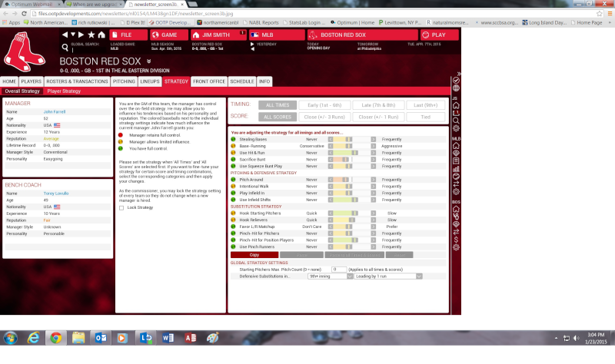Click the baseball icon in the MLB sidebar section
Screen dimensions: 615x364
tap(456, 177)
